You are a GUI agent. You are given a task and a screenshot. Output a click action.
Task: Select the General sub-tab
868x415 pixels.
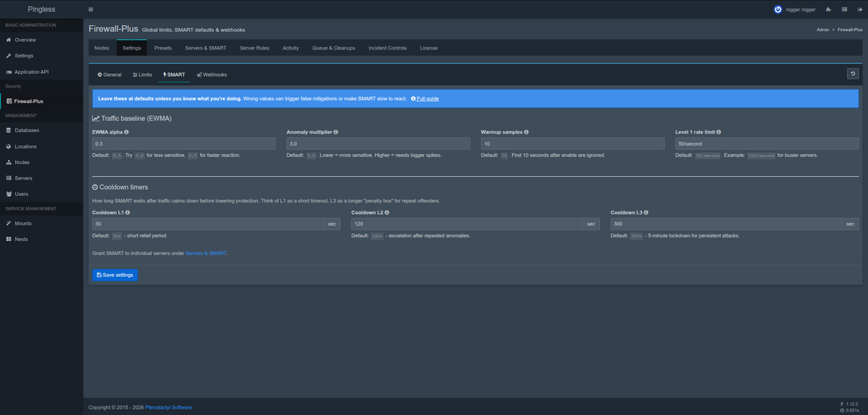(109, 75)
